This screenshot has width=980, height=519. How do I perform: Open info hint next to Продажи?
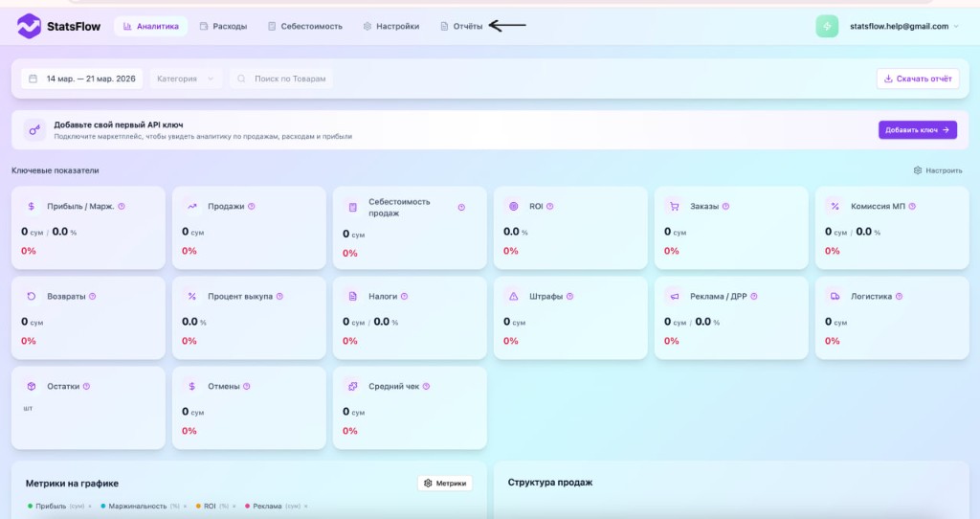(x=252, y=206)
